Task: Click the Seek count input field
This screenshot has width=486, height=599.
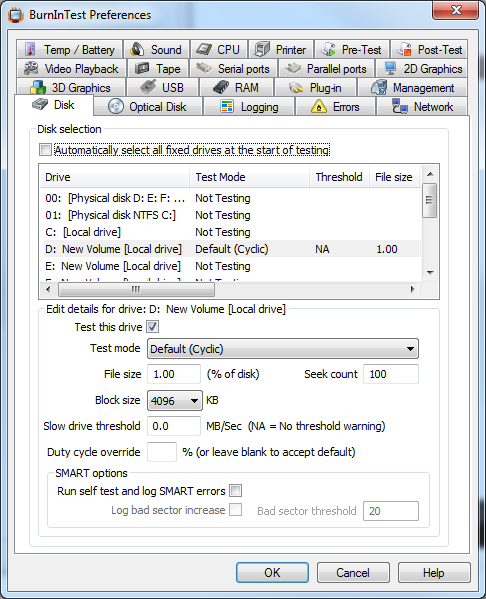Action: pos(390,374)
